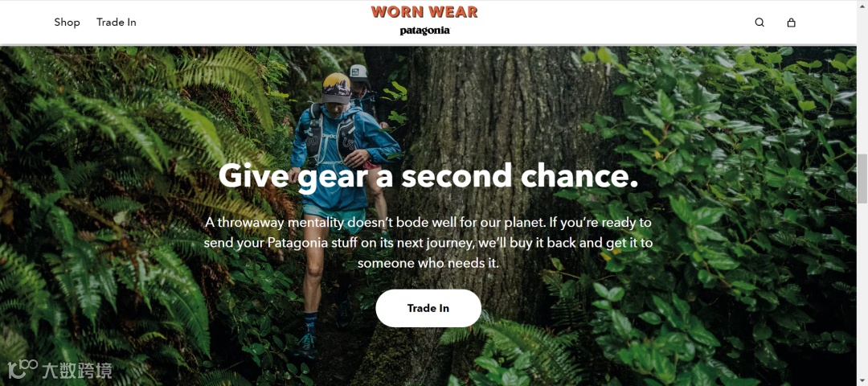Image resolution: width=868 pixels, height=386 pixels.
Task: Click the "Give gear a second chance." headline
Action: pos(428,175)
